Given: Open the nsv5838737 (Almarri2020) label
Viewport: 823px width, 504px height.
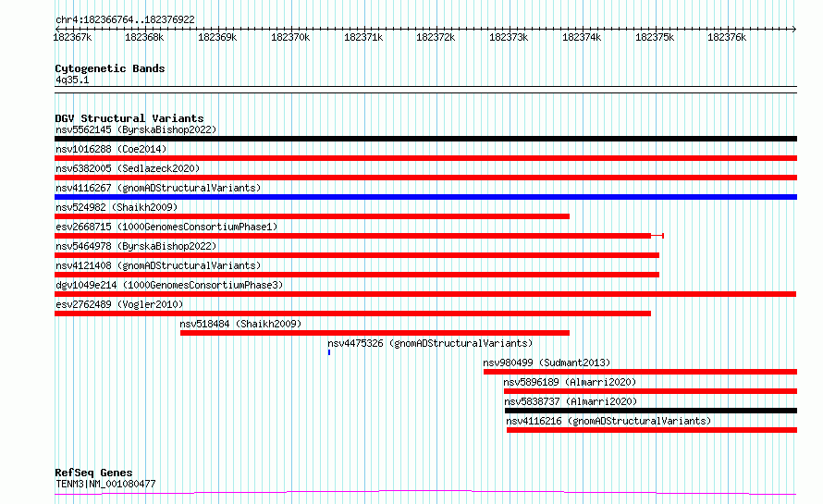Looking at the screenshot, I should tap(571, 401).
